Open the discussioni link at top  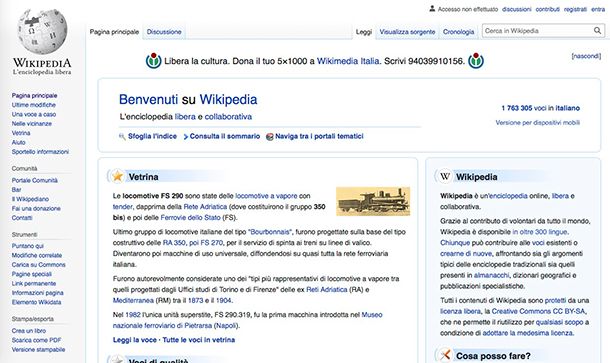click(x=517, y=9)
